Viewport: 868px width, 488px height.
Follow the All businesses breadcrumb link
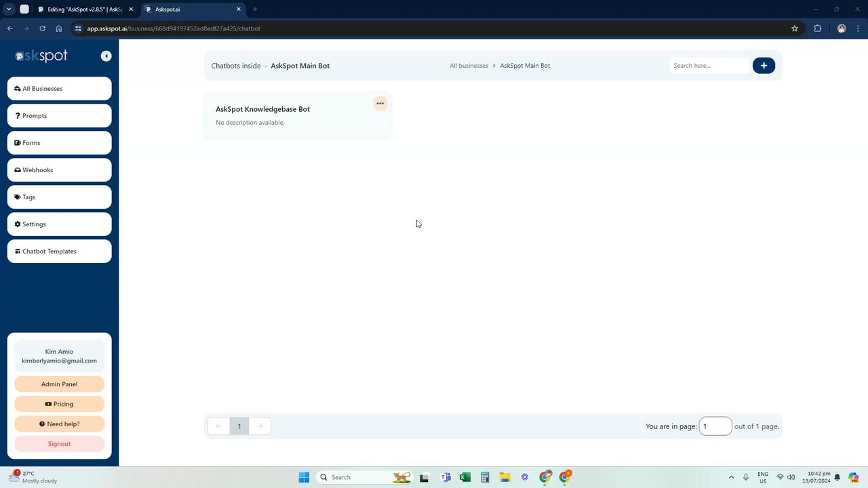[x=469, y=66]
